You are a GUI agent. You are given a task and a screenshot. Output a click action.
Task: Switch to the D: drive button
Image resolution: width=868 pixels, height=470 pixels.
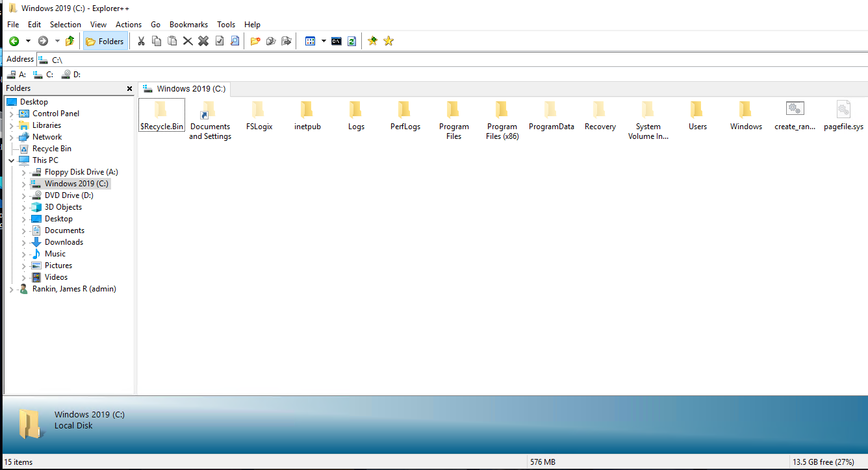(x=71, y=75)
